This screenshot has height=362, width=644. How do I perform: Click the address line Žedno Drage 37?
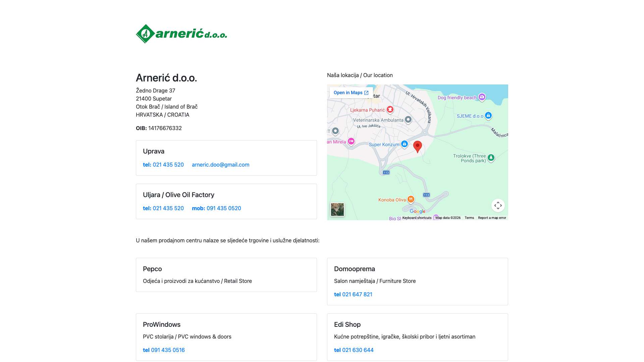pos(156,90)
